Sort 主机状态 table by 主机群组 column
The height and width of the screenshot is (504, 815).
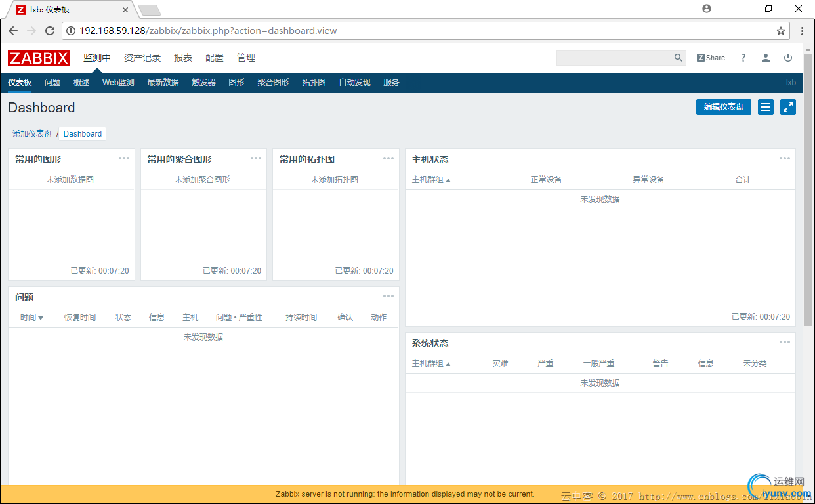point(431,180)
